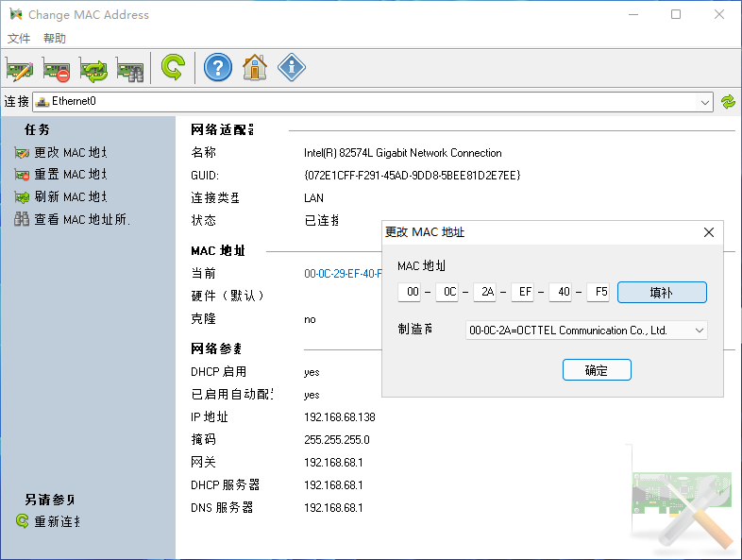Click third MAC octet field 2A
Image resolution: width=742 pixels, height=560 pixels.
484,292
